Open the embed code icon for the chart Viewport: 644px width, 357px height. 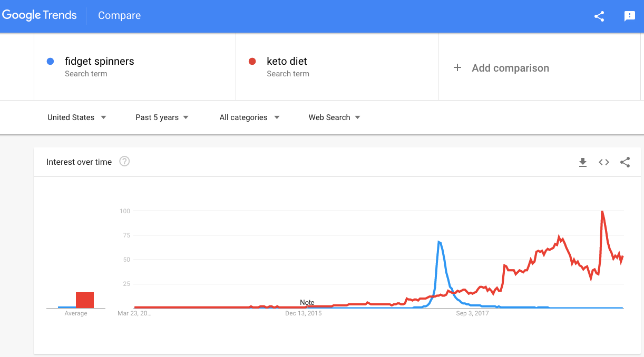tap(604, 162)
